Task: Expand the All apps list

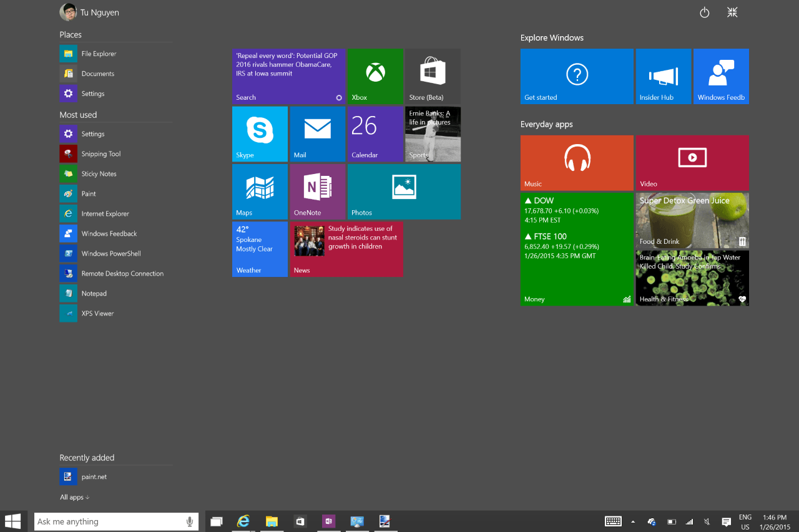Action: [74, 497]
